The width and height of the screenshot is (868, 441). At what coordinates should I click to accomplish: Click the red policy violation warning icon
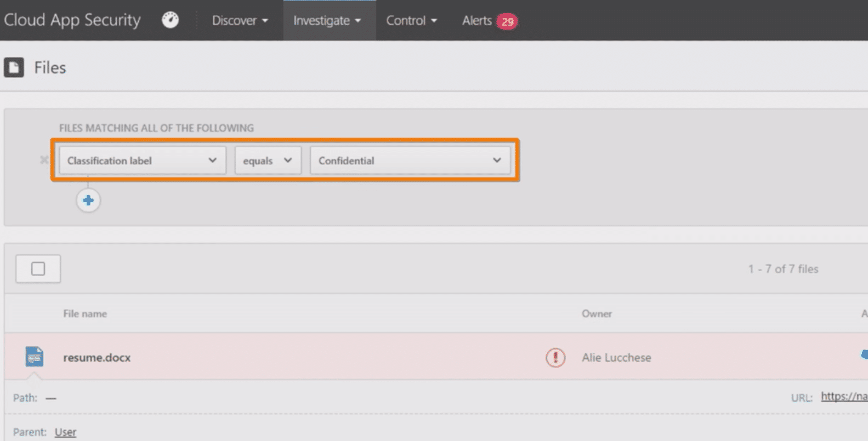555,358
